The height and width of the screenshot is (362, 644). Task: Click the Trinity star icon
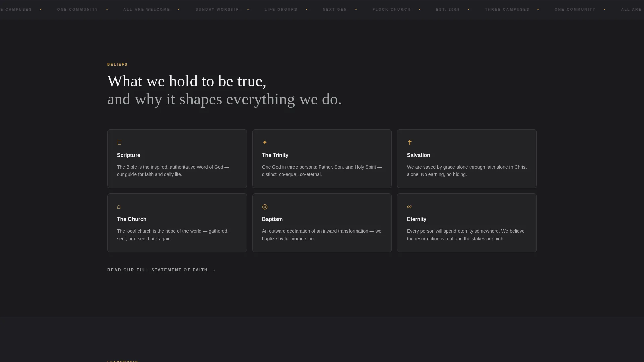[x=265, y=142]
